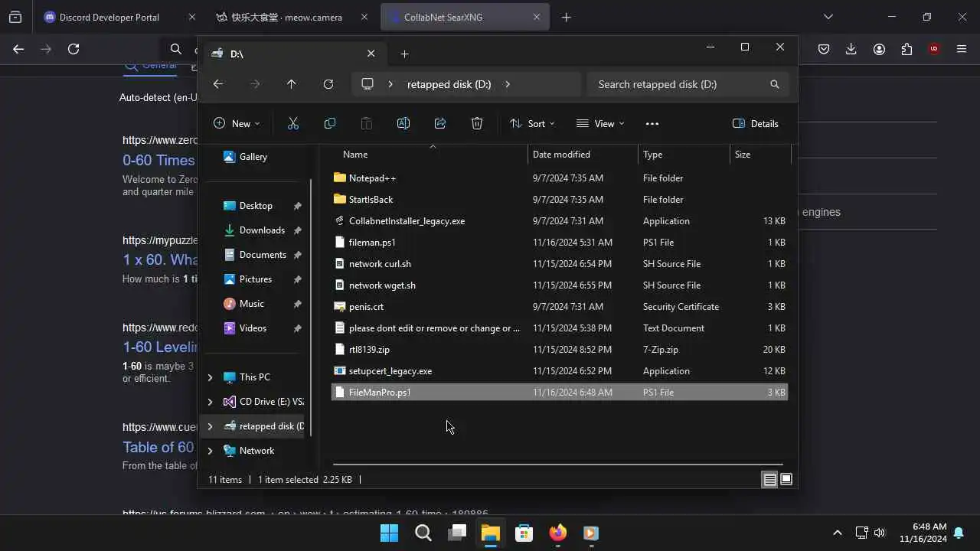The width and height of the screenshot is (980, 551).
Task: Sort by Date modified column header
Action: click(x=583, y=155)
